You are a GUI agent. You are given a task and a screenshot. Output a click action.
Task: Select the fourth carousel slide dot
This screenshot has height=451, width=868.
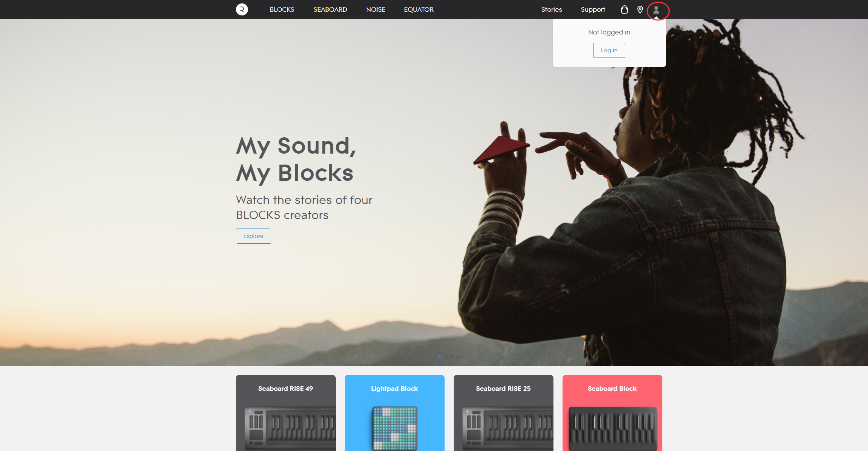click(x=458, y=357)
